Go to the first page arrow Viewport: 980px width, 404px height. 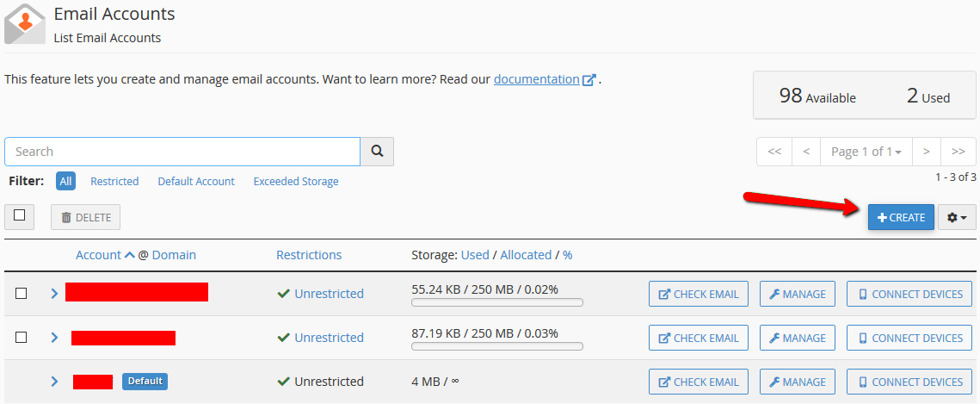pyautogui.click(x=774, y=152)
